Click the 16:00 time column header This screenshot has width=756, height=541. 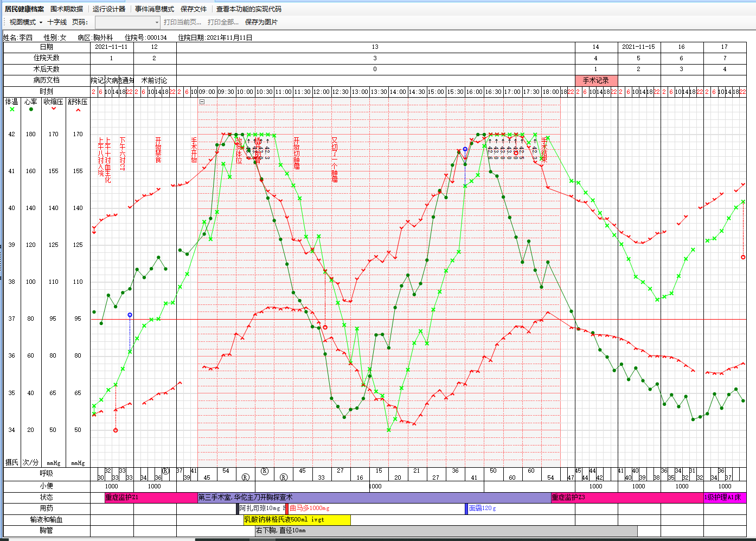[475, 92]
